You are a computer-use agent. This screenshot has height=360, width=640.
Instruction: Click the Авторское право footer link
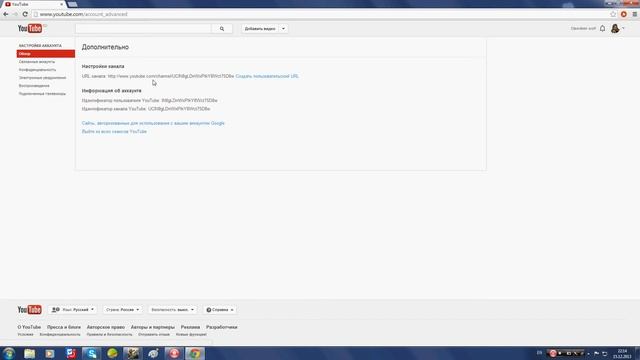106,327
